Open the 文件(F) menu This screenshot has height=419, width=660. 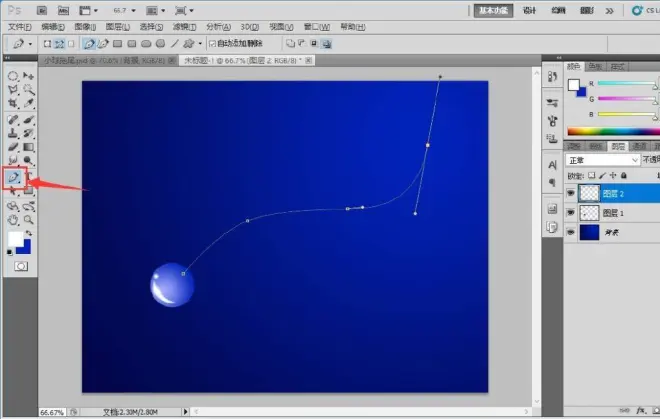point(20,27)
